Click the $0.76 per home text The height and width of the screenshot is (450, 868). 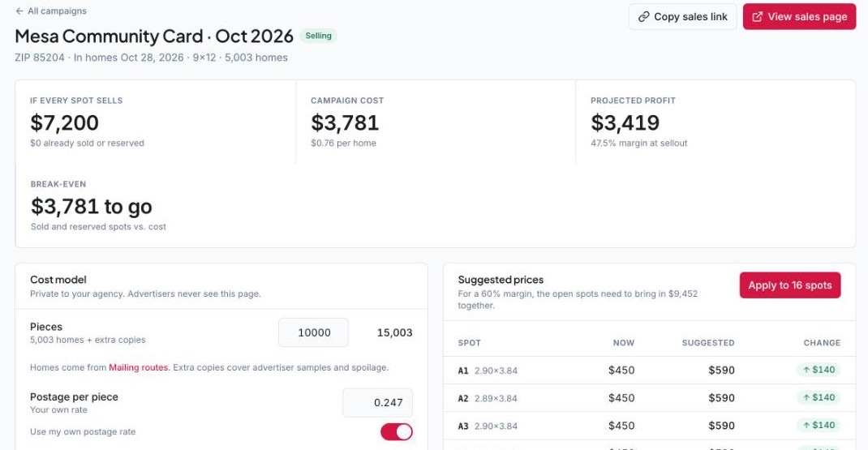coord(343,144)
